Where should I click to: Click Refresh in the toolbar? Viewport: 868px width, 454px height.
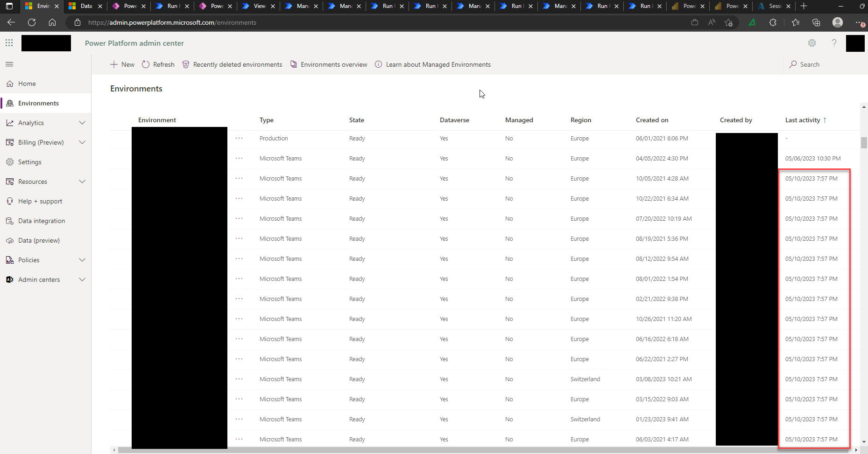(158, 64)
